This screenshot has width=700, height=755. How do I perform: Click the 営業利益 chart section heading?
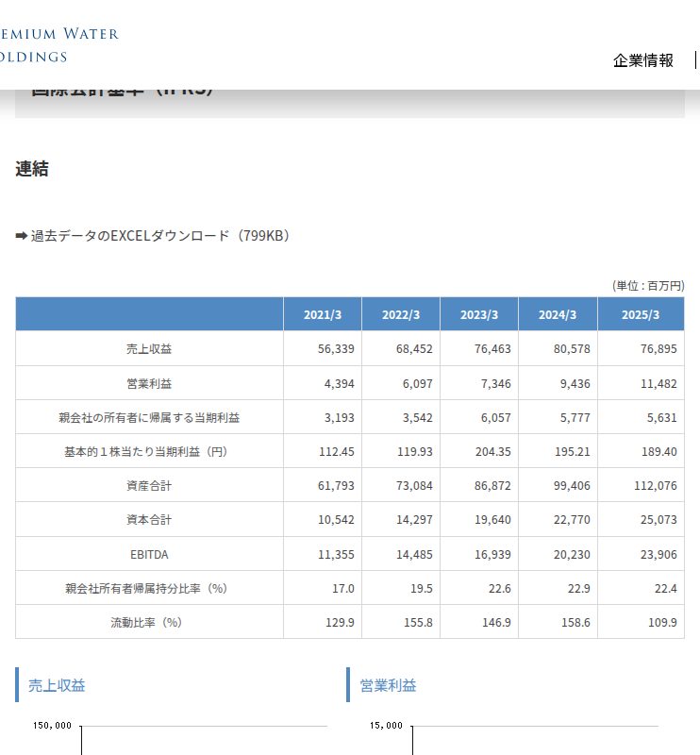point(388,685)
